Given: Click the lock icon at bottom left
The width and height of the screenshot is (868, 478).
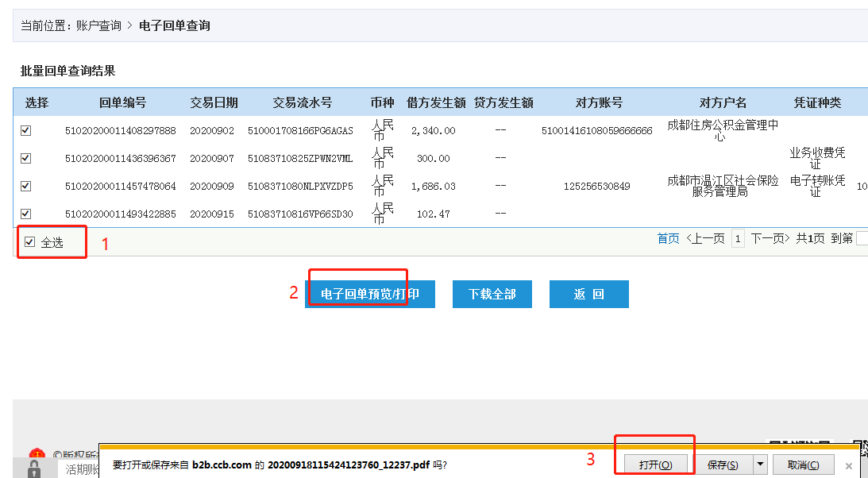Looking at the screenshot, I should [x=34, y=469].
